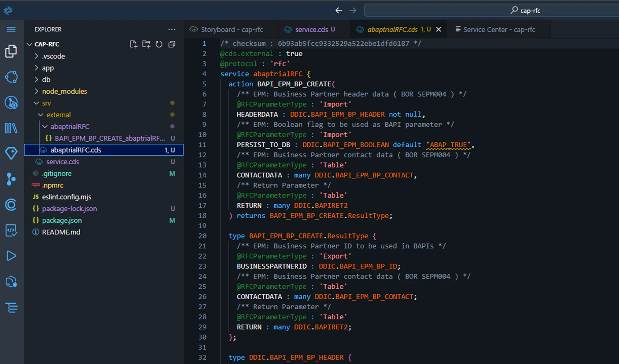
Task: Open the Explorer view icon
Action: [x=11, y=51]
